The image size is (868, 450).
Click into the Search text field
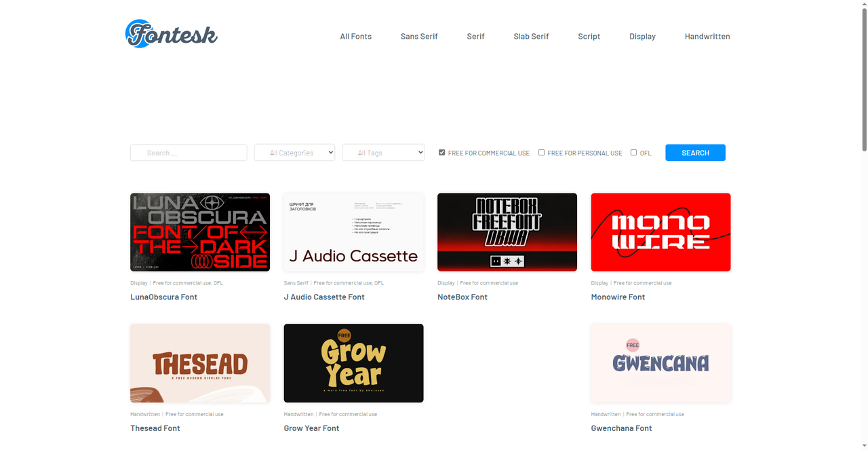(x=189, y=153)
